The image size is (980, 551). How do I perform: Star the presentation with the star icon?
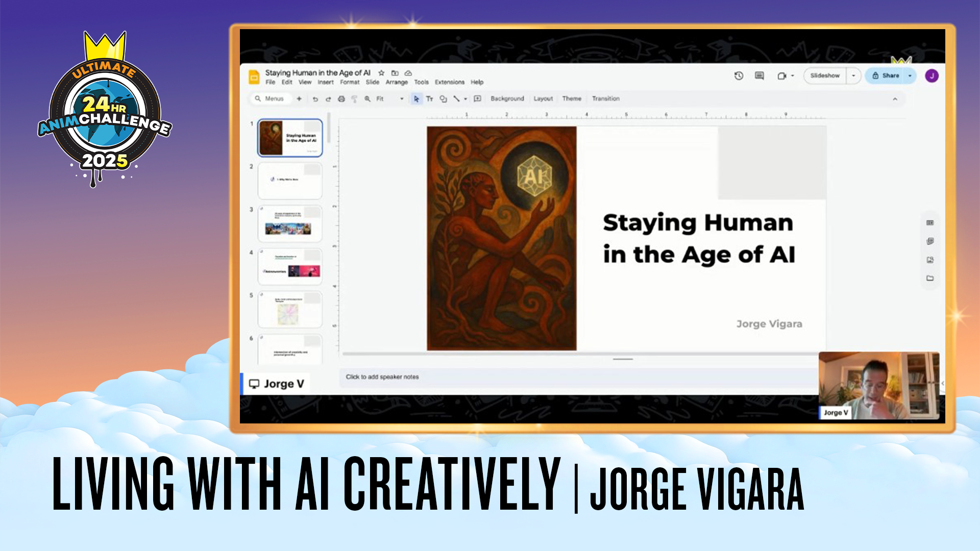[381, 73]
